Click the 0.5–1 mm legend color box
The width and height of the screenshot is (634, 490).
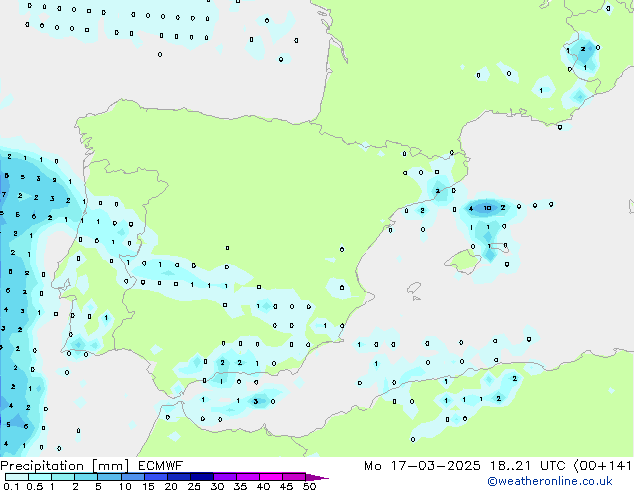click(x=40, y=477)
